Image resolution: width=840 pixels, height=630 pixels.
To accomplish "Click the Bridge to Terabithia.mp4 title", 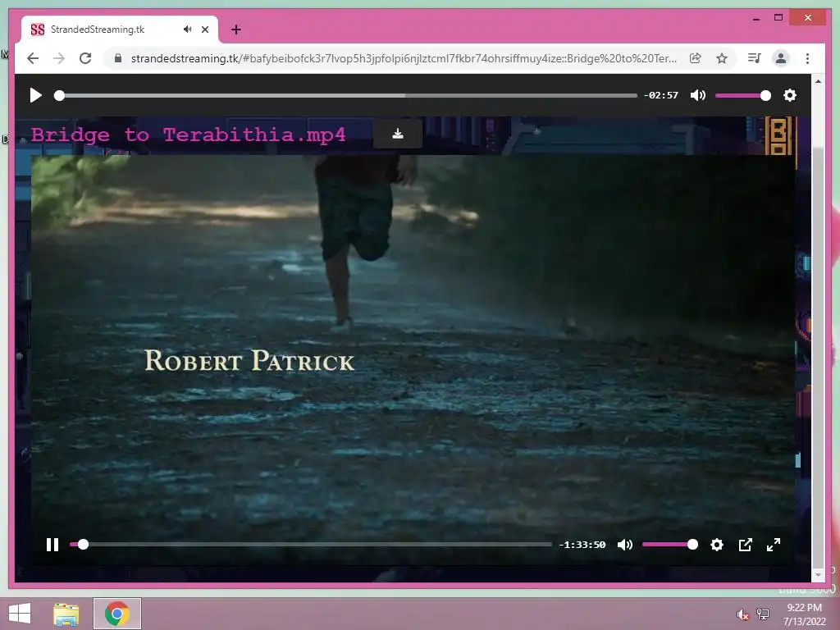I will [188, 135].
